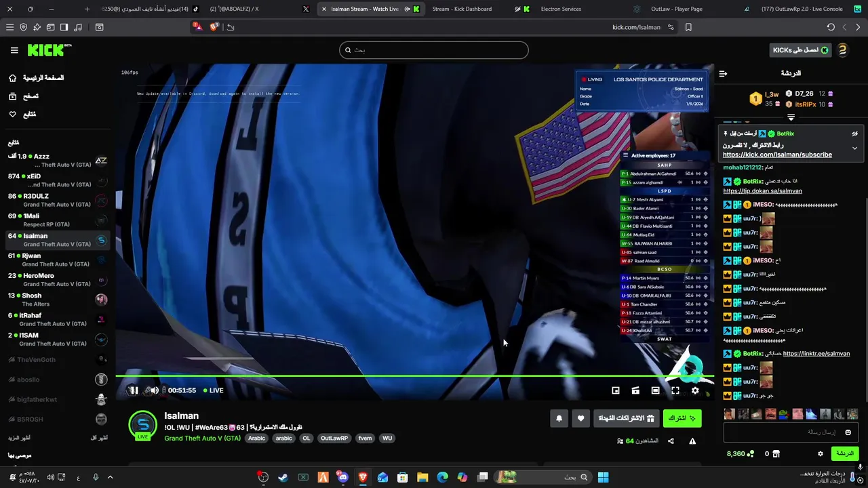Viewport: 868px width, 488px height.
Task: Switch to TikTok browser tab
Action: (x=149, y=9)
